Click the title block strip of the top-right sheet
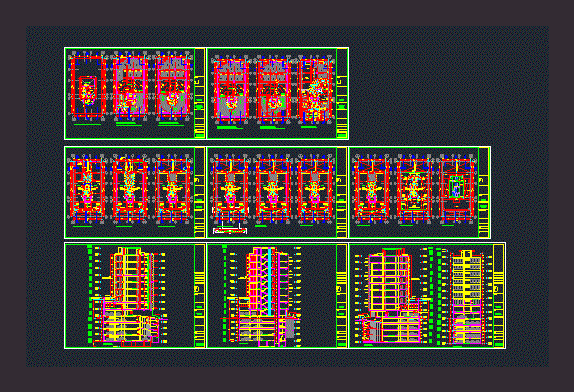This screenshot has height=392, width=574. tap(342, 93)
